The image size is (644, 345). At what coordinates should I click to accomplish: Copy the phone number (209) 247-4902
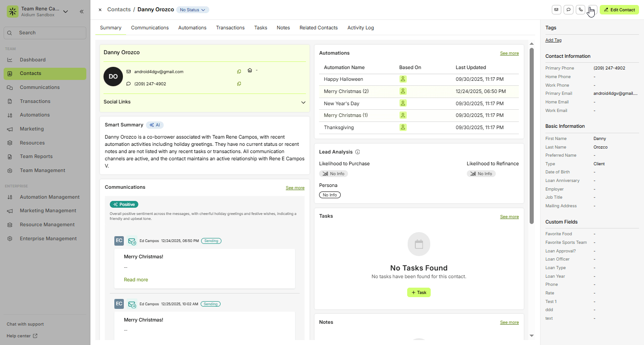coord(239,84)
